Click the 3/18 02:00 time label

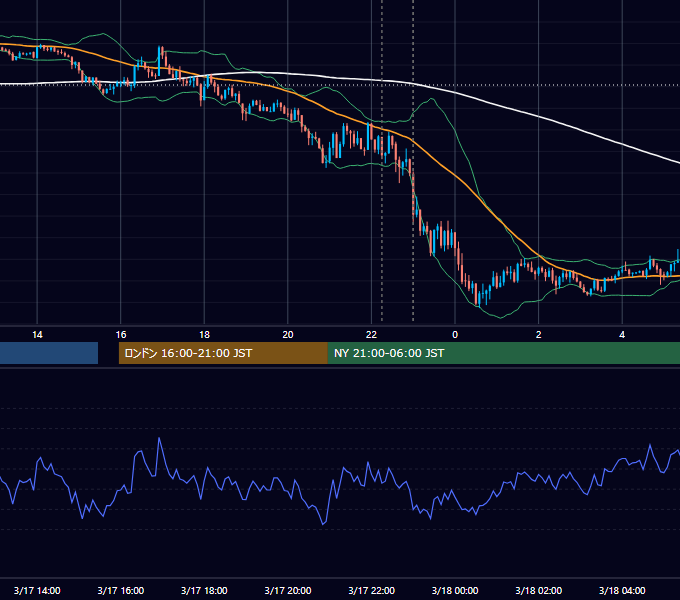point(539,590)
